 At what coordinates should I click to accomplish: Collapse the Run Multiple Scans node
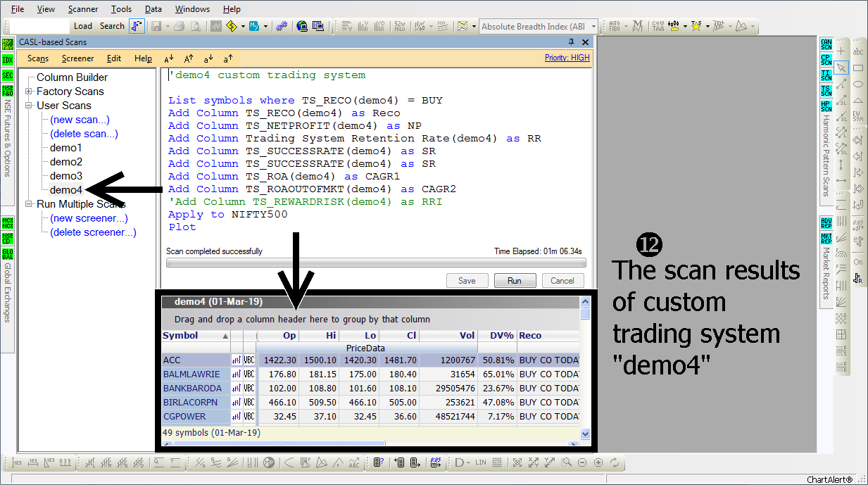28,204
